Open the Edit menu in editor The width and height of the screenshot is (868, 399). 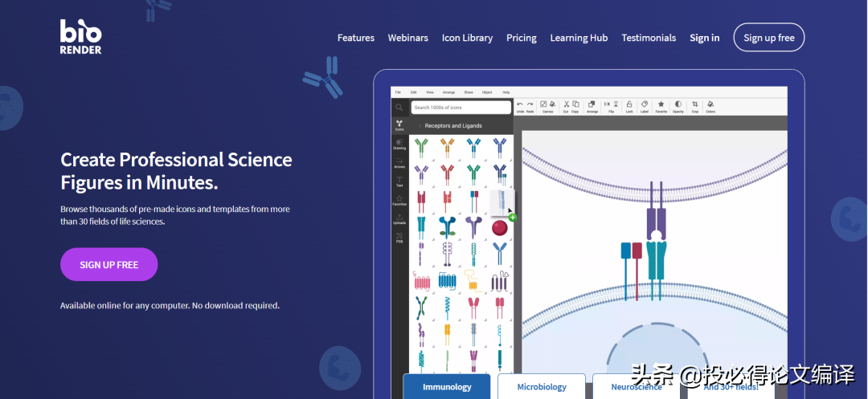(414, 92)
